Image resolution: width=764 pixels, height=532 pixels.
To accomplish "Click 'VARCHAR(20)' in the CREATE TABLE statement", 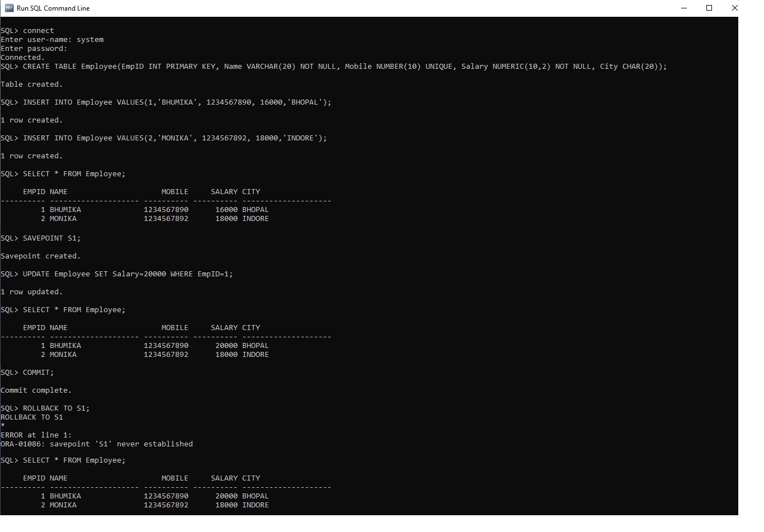I will coord(271,67).
